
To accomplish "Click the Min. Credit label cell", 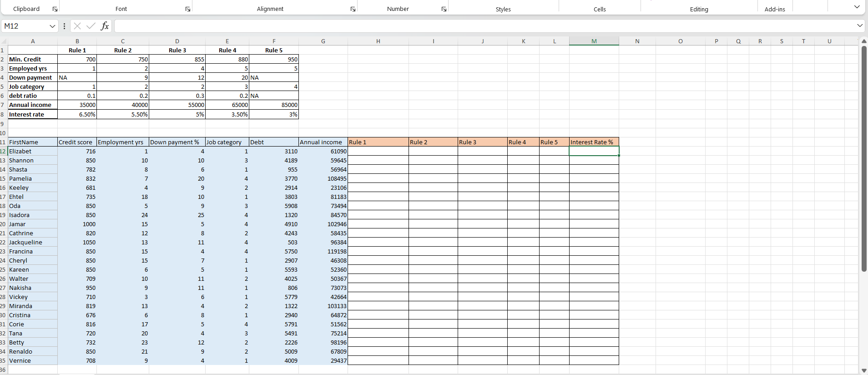I will click(33, 59).
